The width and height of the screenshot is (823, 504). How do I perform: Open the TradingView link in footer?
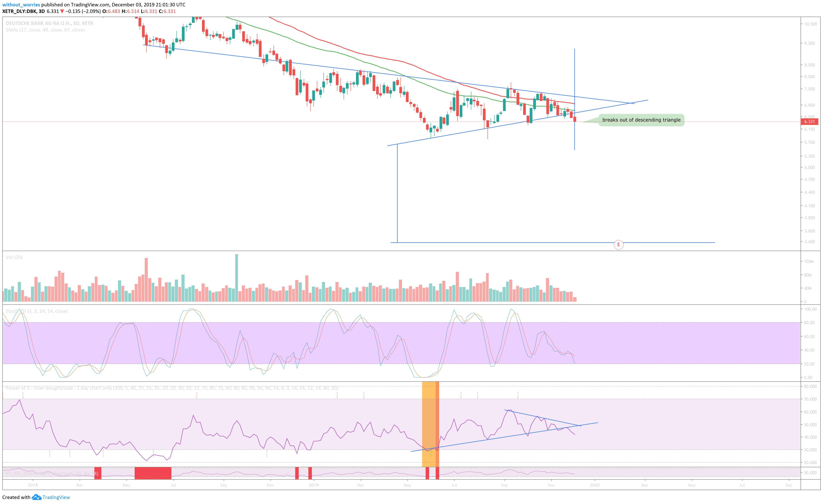pyautogui.click(x=56, y=497)
